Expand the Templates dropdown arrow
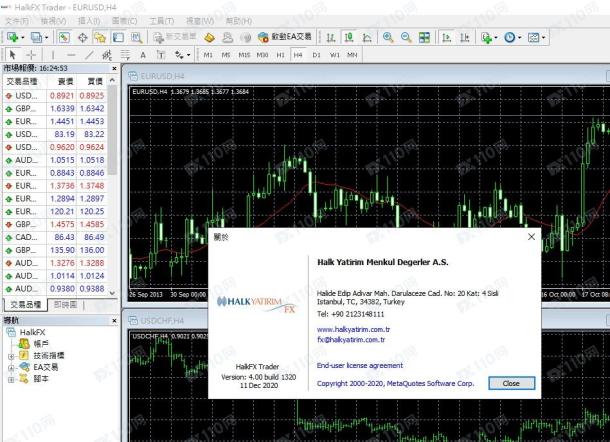 pyautogui.click(x=543, y=38)
